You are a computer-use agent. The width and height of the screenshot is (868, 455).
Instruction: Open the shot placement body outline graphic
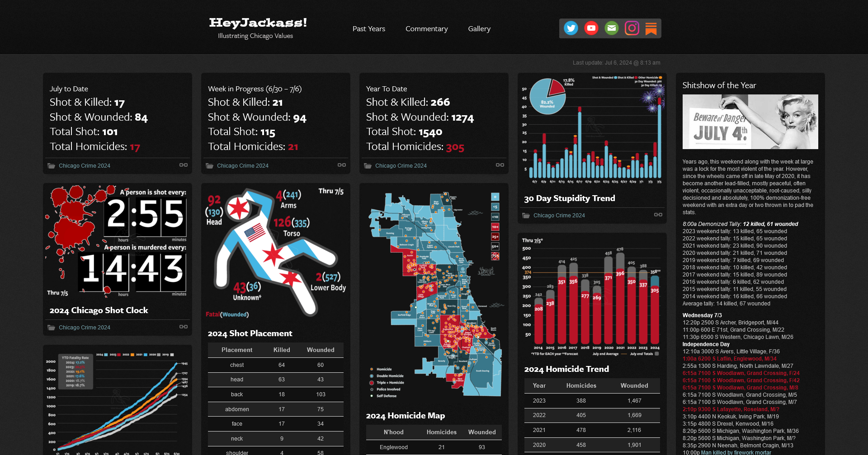coord(276,253)
